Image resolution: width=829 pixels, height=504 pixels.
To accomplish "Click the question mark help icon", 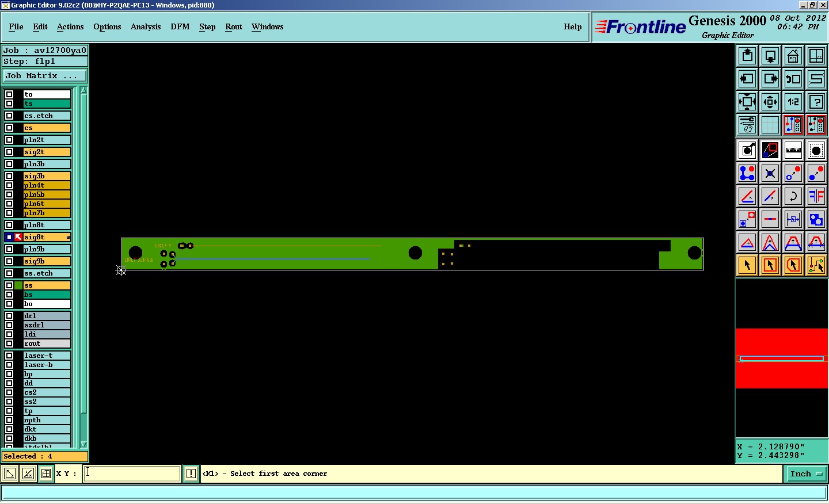I will pyautogui.click(x=816, y=102).
